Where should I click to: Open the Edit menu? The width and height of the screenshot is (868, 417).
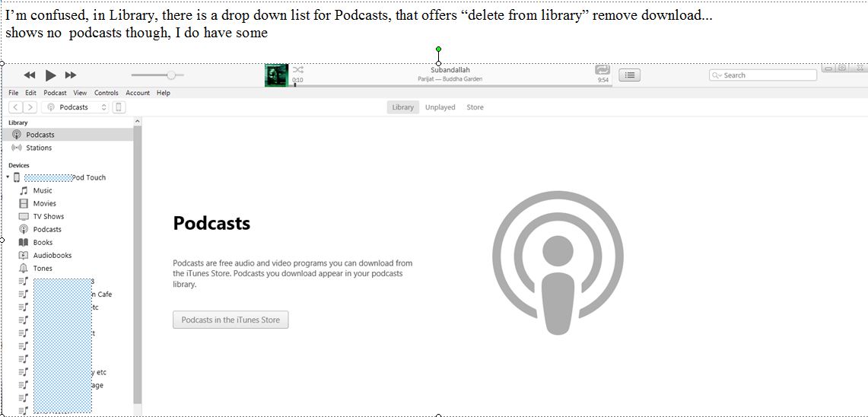pos(30,93)
